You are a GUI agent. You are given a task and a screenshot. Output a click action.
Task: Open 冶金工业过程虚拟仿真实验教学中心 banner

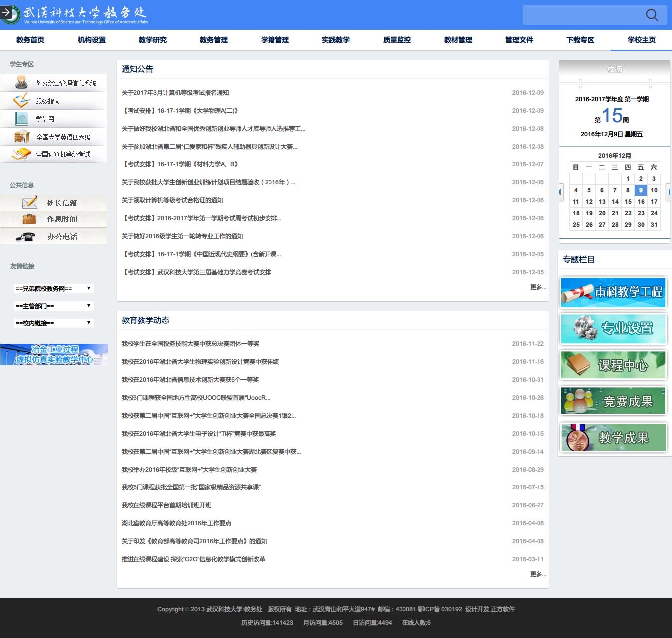[x=54, y=354]
